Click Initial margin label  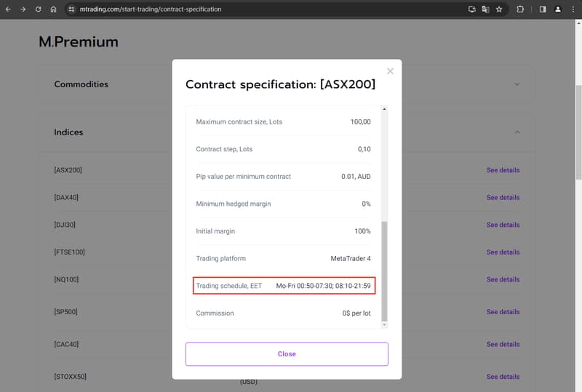(x=215, y=231)
